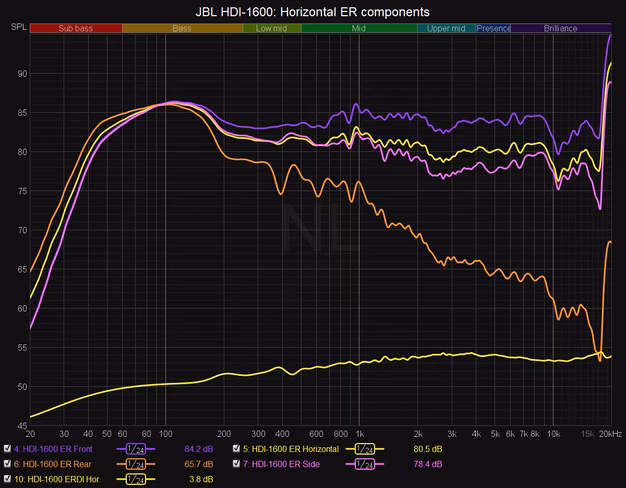Select the Upper mid band label
The width and height of the screenshot is (626, 488).
pos(446,28)
